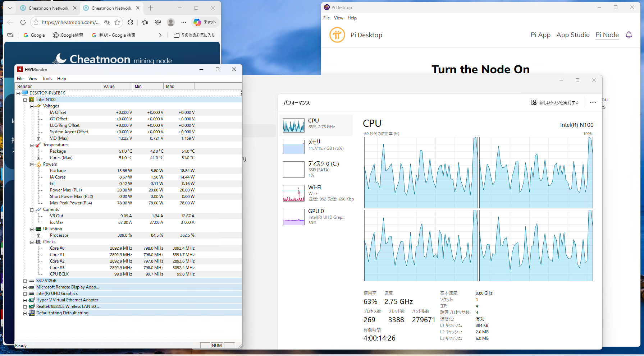Collapse the Voltages tree node
Screen dimensions: 644x356
pyautogui.click(x=32, y=106)
